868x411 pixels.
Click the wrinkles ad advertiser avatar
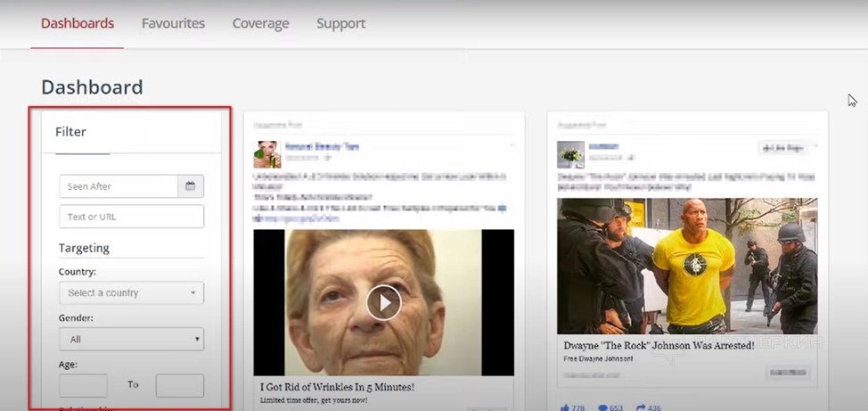[267, 154]
